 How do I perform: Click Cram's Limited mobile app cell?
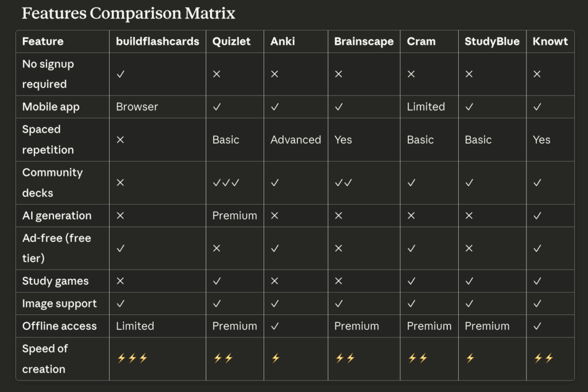coord(425,107)
